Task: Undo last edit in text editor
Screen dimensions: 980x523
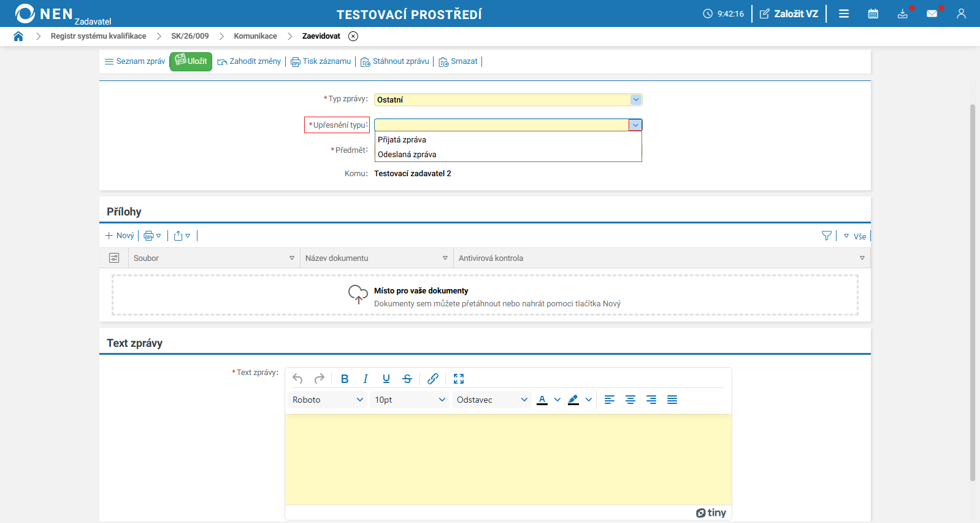Action: coord(298,379)
